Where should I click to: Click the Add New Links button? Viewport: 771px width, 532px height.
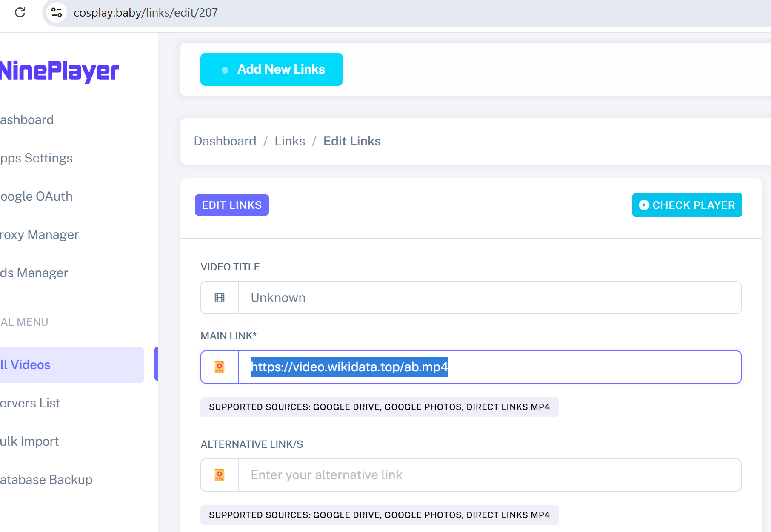[x=271, y=69]
